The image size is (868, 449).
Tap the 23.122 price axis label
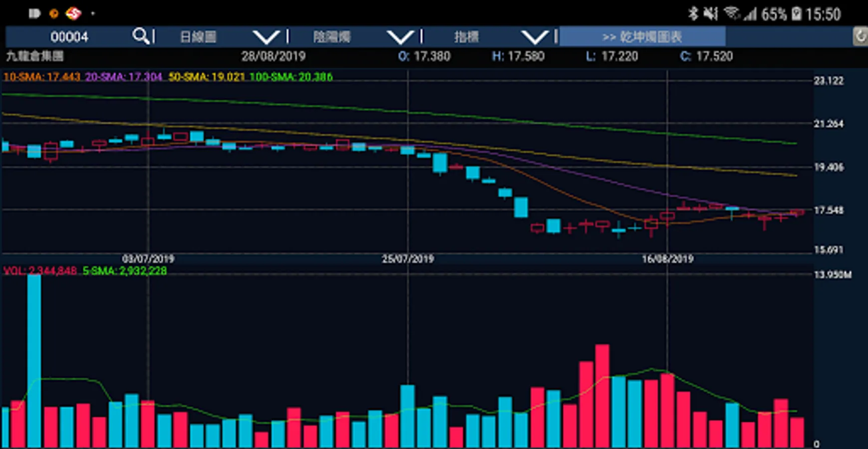tap(829, 81)
